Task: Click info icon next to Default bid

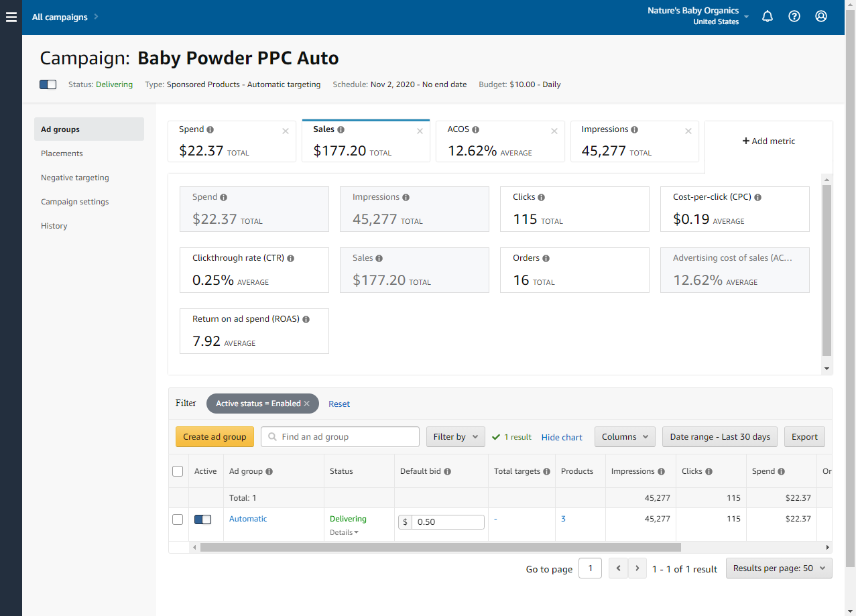Action: 447,472
